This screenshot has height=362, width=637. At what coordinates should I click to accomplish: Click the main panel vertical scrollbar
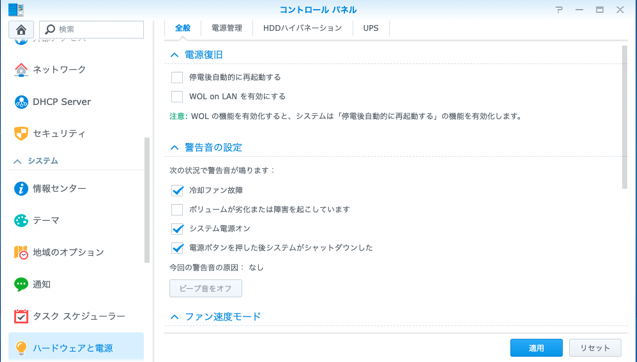coord(624,117)
